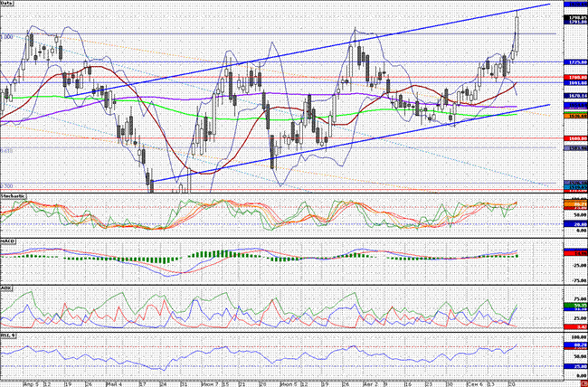588x387 pixels.
Task: Click the red 3.42 ADX value tag
Action: 575,327
